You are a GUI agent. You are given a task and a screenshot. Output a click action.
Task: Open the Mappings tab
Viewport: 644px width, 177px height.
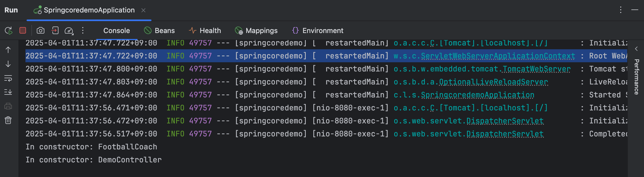[256, 31]
